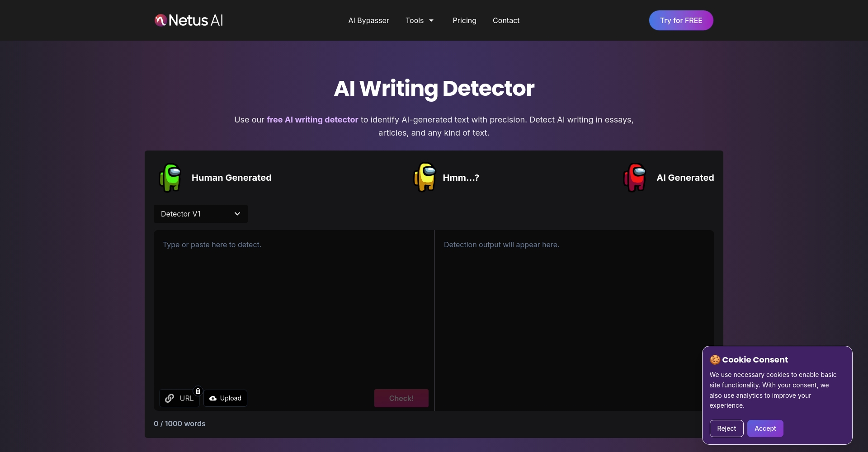
Task: Accept the cookie consent
Action: [765, 428]
